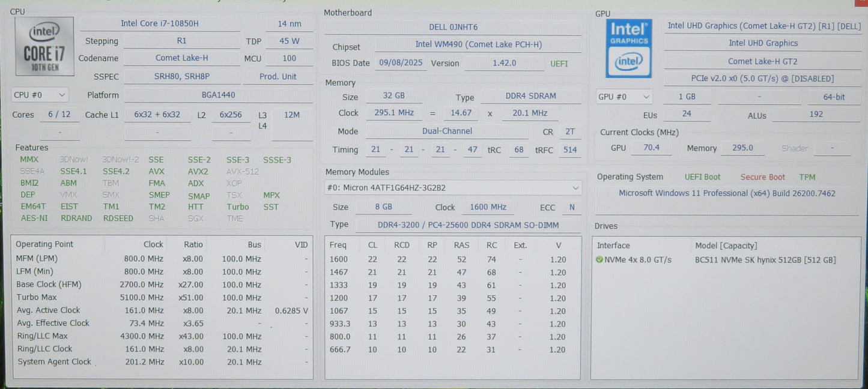Viewport: 868px width, 389px height.
Task: Click the Model [Capacity] column header
Action: coord(726,246)
